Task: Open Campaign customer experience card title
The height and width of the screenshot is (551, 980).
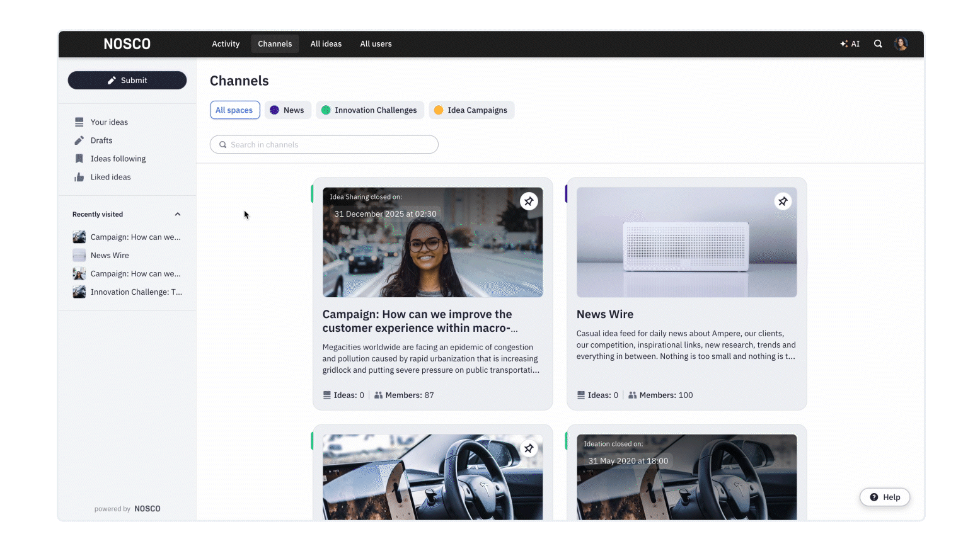Action: tap(420, 321)
